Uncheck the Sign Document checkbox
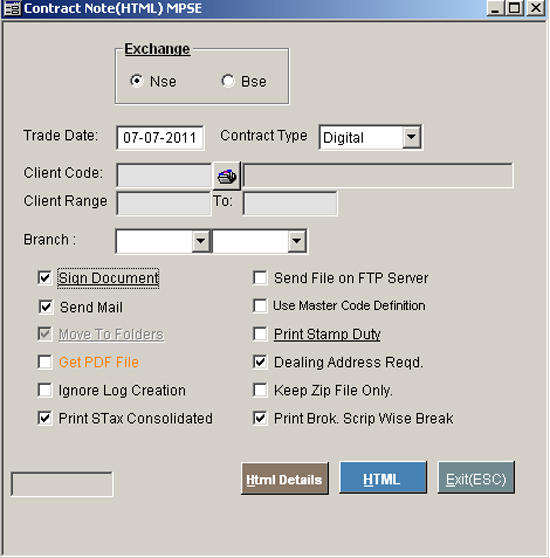The width and height of the screenshot is (550, 558). (45, 278)
